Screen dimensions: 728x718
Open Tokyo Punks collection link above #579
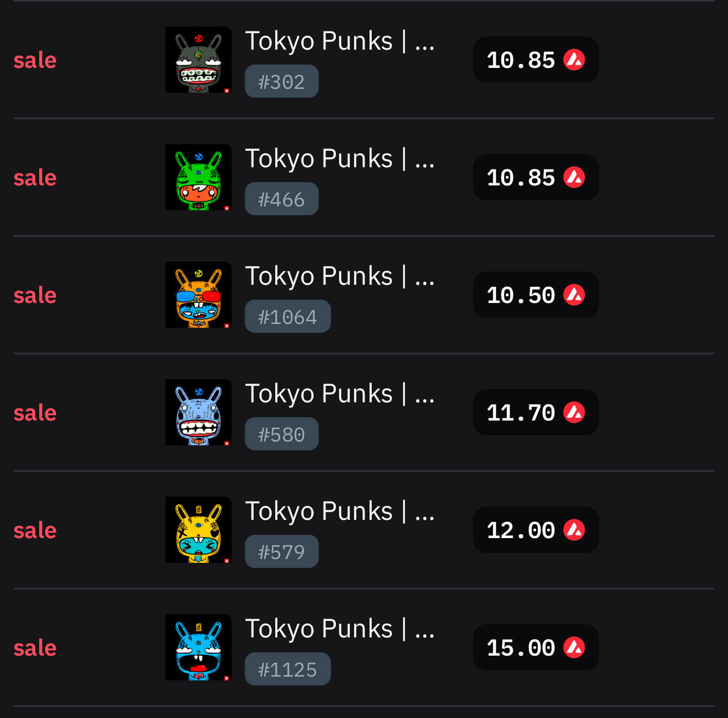339,512
